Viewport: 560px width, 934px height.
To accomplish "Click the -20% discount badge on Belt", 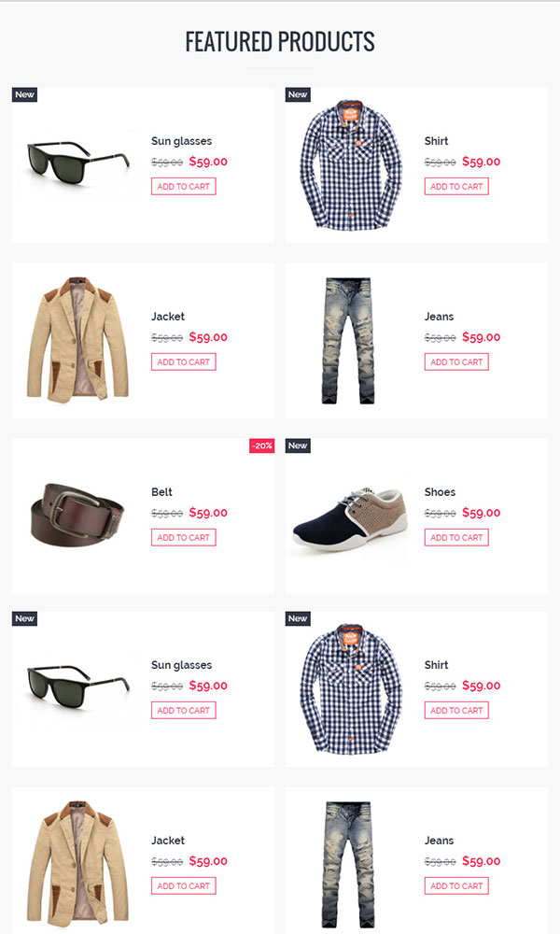I will click(262, 446).
